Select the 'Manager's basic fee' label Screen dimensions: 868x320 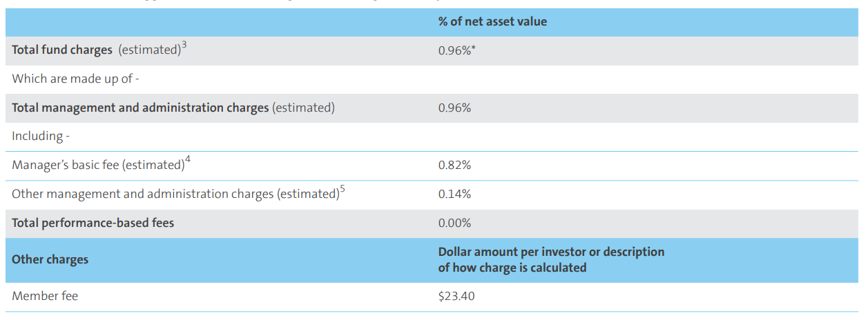98,166
